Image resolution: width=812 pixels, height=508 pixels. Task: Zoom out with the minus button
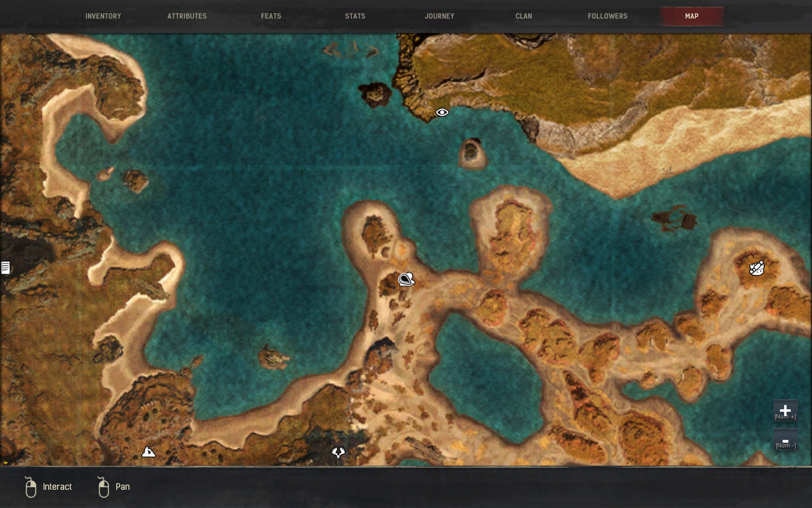[785, 440]
